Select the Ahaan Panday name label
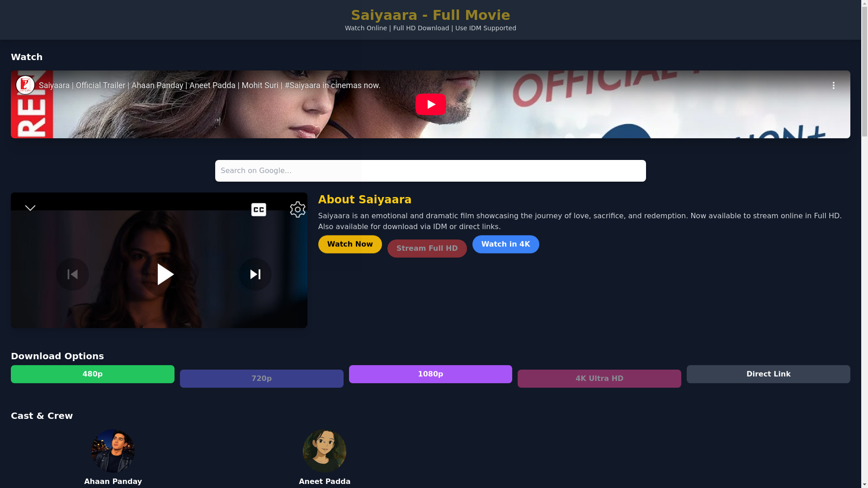The image size is (868, 488). (x=113, y=482)
